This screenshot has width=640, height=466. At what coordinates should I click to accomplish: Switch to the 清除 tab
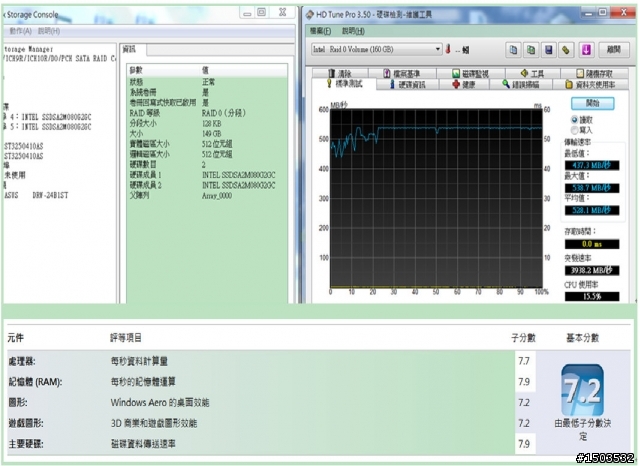coord(340,73)
